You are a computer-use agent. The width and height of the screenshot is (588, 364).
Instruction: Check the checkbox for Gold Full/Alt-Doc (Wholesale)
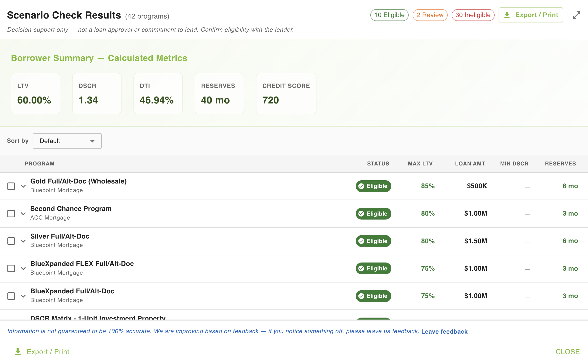[x=11, y=186]
